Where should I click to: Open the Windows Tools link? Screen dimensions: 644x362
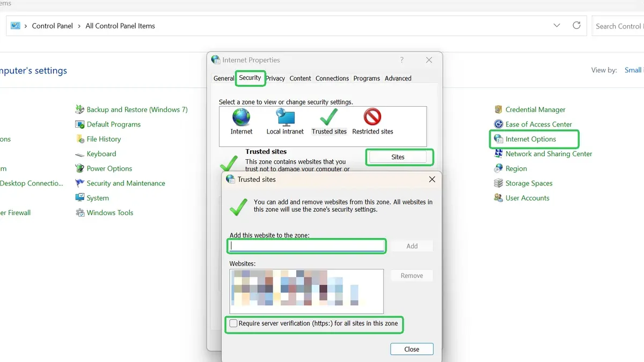point(110,213)
